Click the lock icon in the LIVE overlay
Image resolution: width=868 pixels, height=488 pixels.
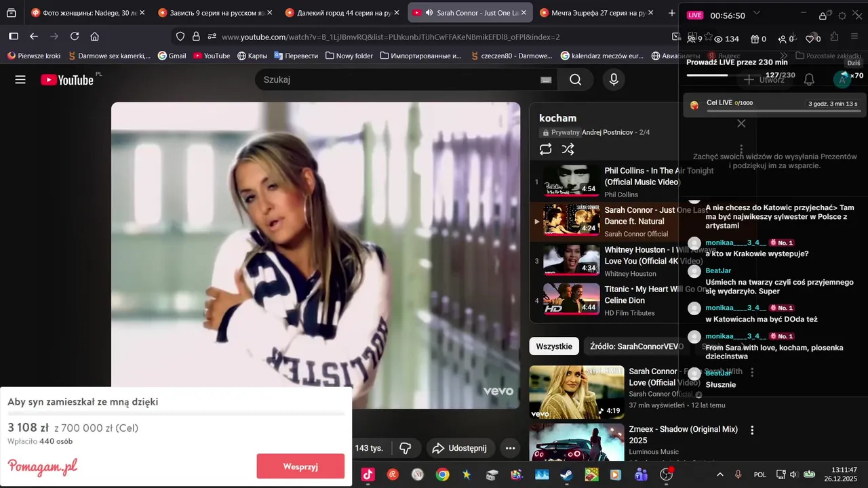tap(823, 16)
